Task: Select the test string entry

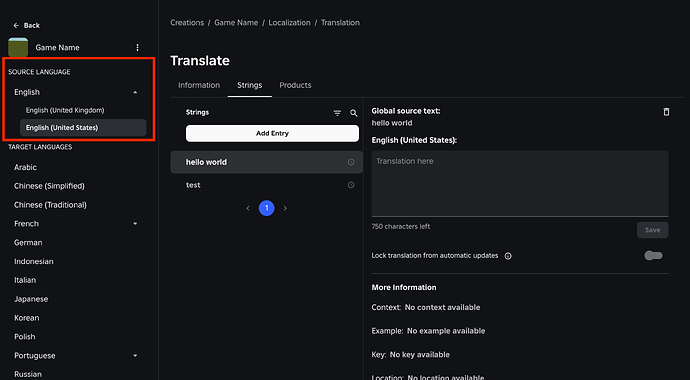Action: tap(267, 185)
